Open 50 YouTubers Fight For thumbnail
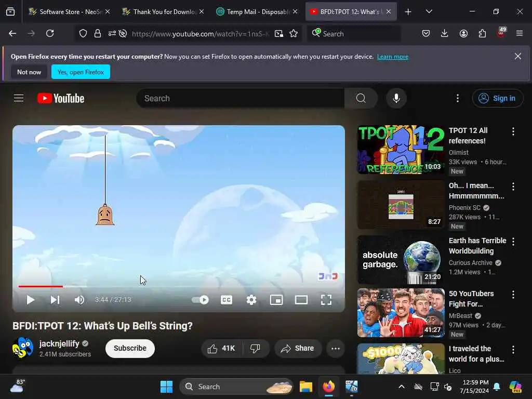The width and height of the screenshot is (532, 399). [401, 313]
